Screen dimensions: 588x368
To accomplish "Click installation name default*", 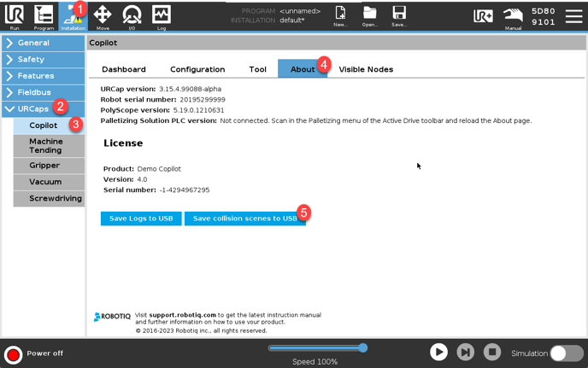I will [x=292, y=20].
